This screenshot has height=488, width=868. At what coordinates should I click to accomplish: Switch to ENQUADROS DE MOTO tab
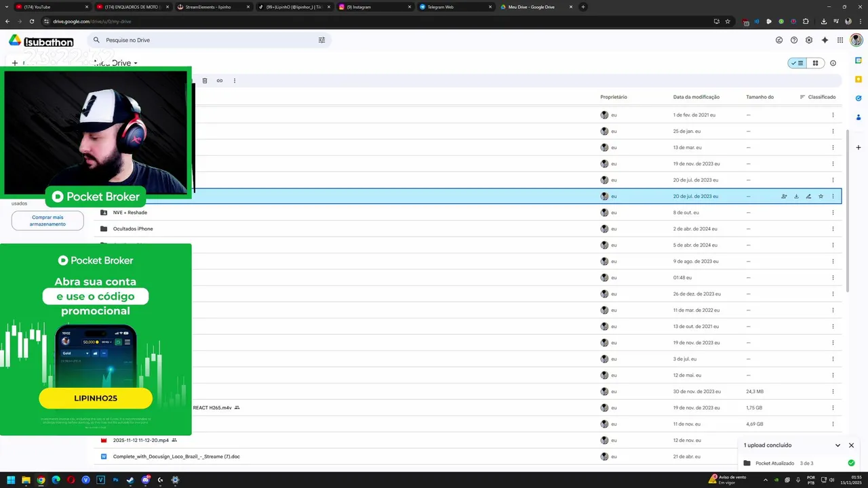[134, 7]
